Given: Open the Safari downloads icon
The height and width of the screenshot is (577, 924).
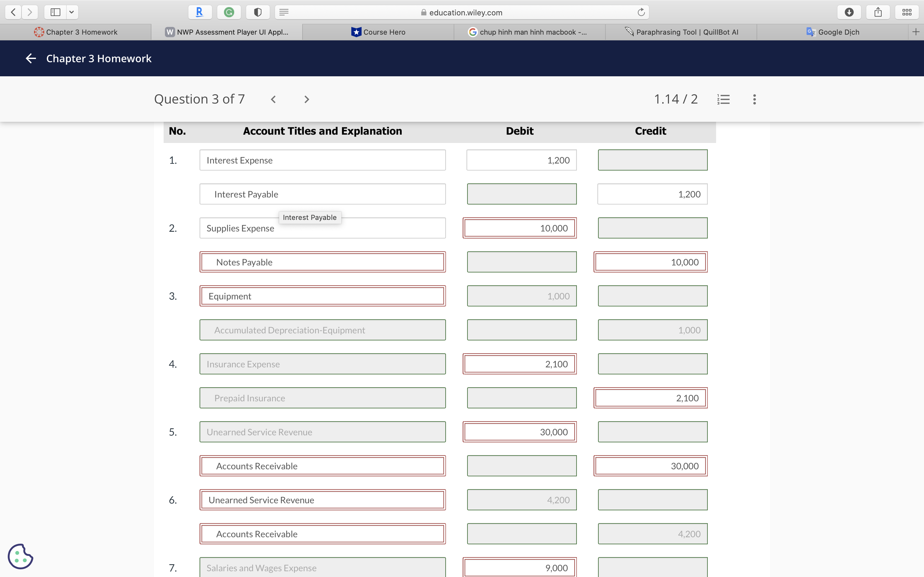Looking at the screenshot, I should [849, 12].
